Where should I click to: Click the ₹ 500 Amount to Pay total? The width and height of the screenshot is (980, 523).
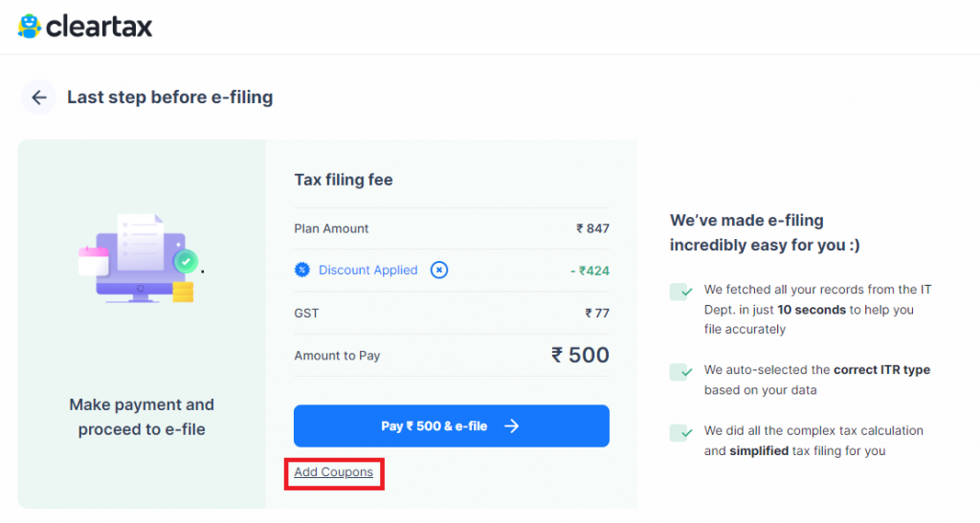click(580, 355)
